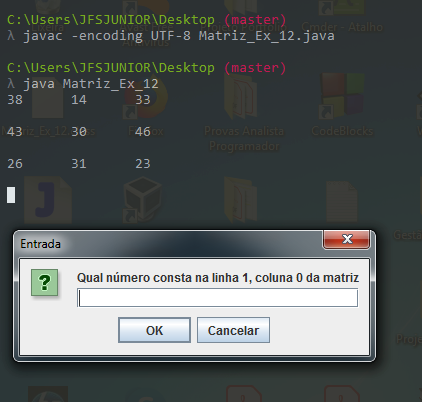Click the green question mark icon in the dialog
This screenshot has height=402, width=422.
(44, 283)
